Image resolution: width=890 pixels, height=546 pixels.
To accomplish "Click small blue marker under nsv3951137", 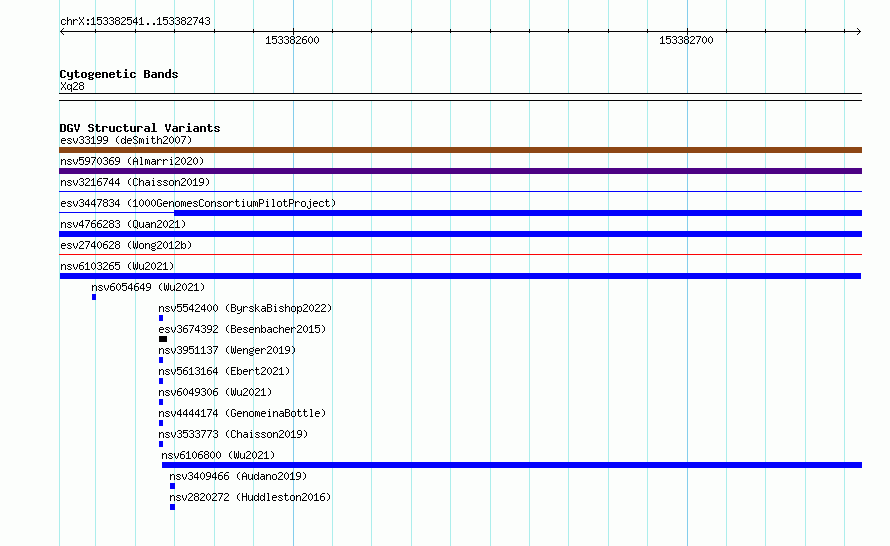I will click(x=161, y=360).
